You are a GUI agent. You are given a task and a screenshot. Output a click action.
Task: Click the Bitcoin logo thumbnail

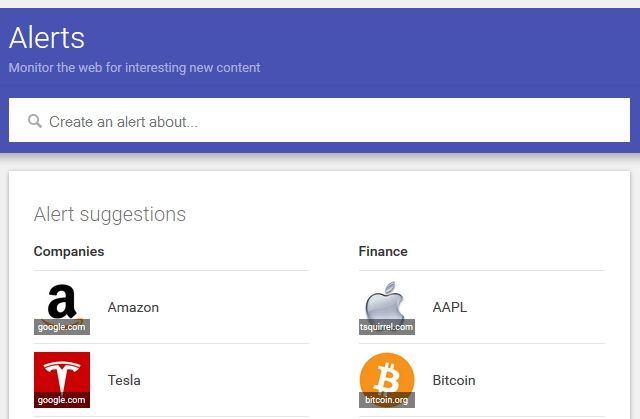pos(387,380)
